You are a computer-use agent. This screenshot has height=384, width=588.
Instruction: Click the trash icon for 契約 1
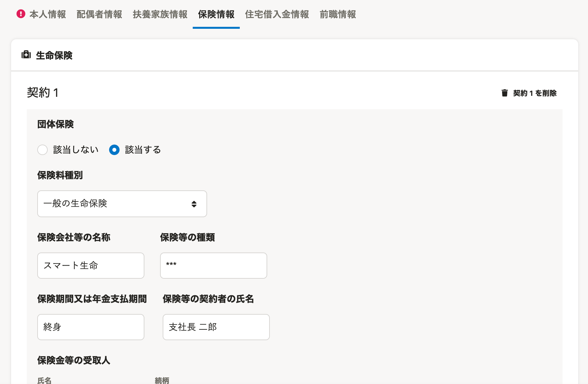pos(505,93)
